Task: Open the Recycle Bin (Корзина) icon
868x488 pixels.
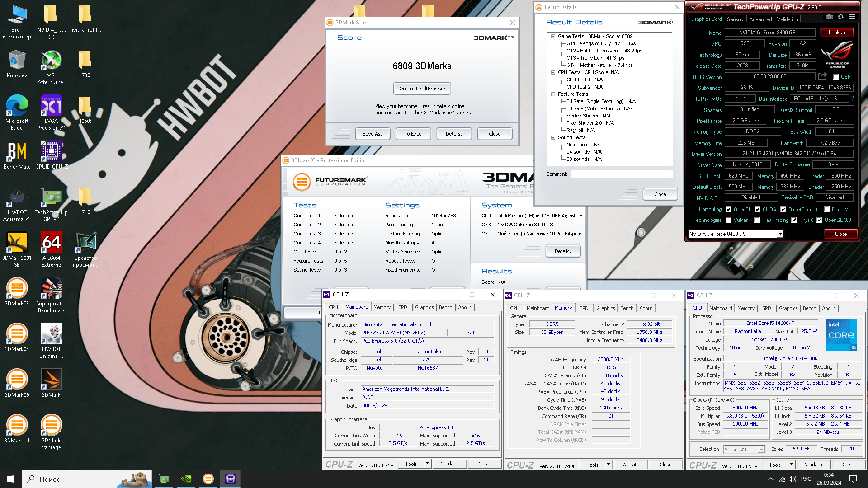Action: [17, 64]
